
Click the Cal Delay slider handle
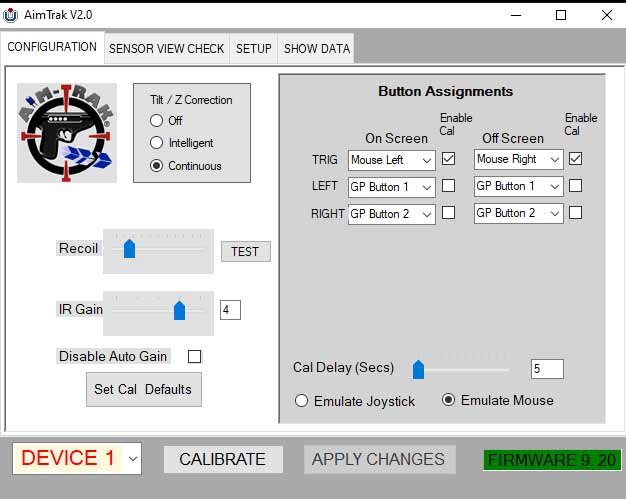(418, 370)
